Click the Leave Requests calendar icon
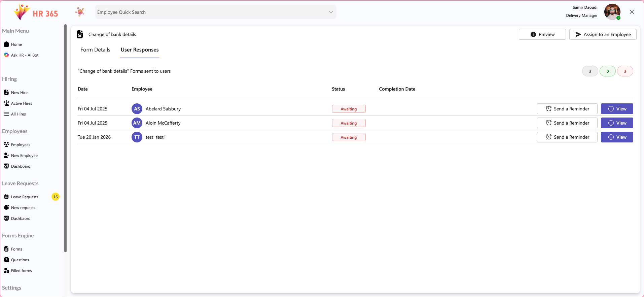Screen dimensions: 644x297 pyautogui.click(x=6, y=197)
